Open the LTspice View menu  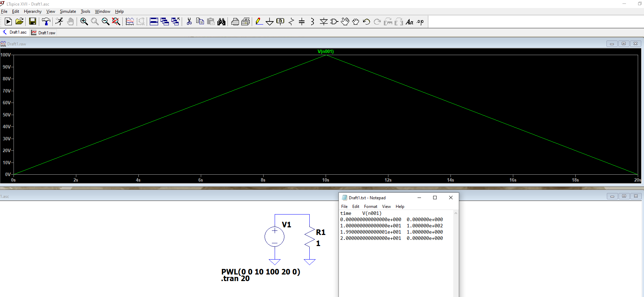click(51, 11)
